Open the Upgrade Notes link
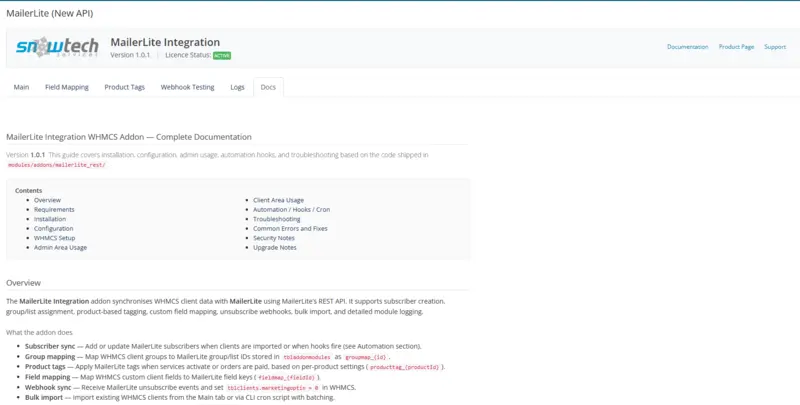This screenshot has height=405, width=800. pyautogui.click(x=274, y=247)
